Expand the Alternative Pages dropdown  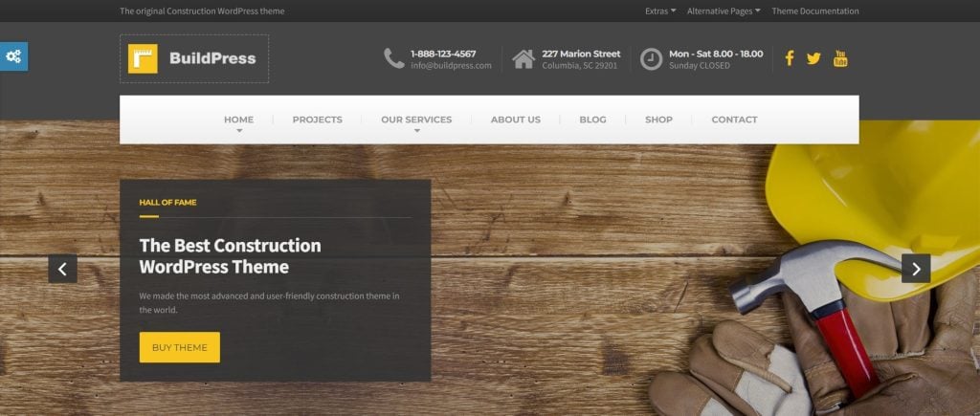724,11
